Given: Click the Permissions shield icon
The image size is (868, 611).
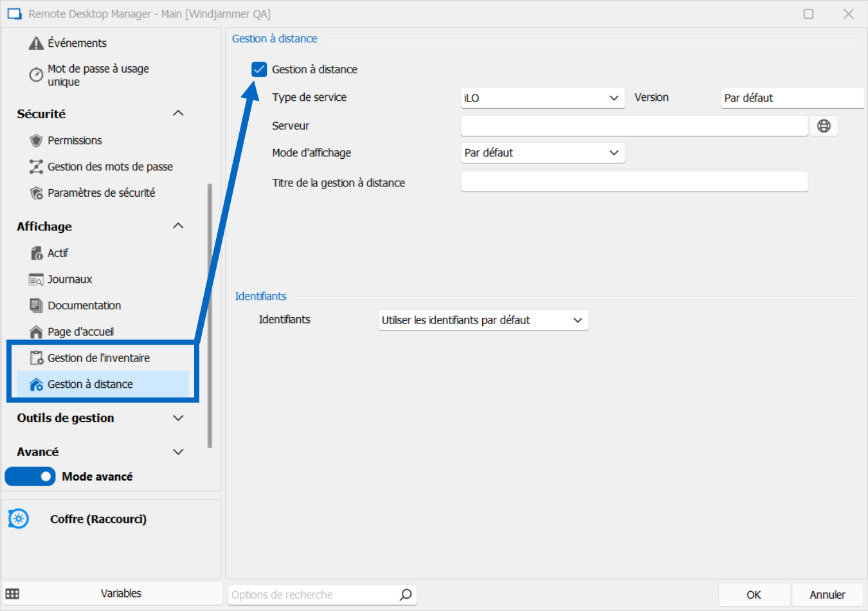Looking at the screenshot, I should point(37,140).
